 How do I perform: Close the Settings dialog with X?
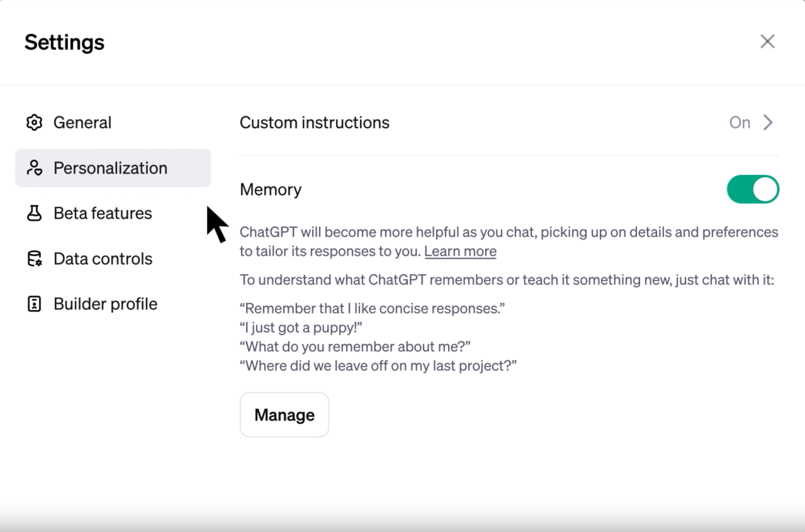(x=767, y=42)
